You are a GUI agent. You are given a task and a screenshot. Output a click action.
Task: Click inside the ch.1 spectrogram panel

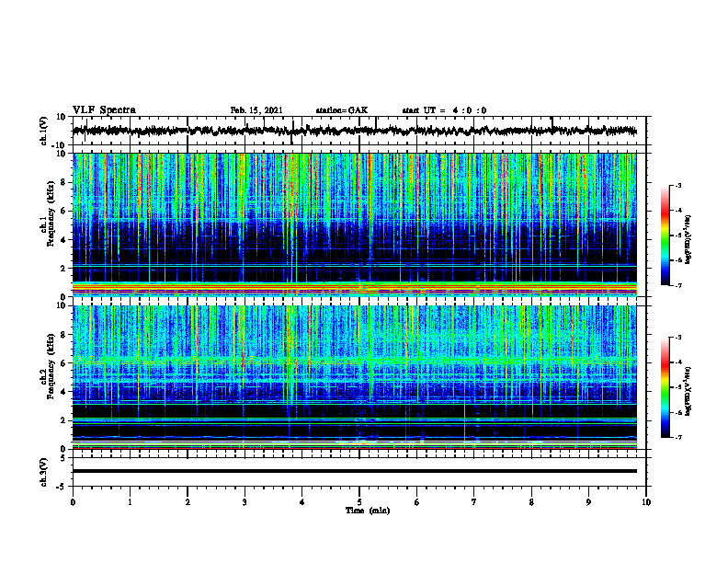click(x=354, y=224)
